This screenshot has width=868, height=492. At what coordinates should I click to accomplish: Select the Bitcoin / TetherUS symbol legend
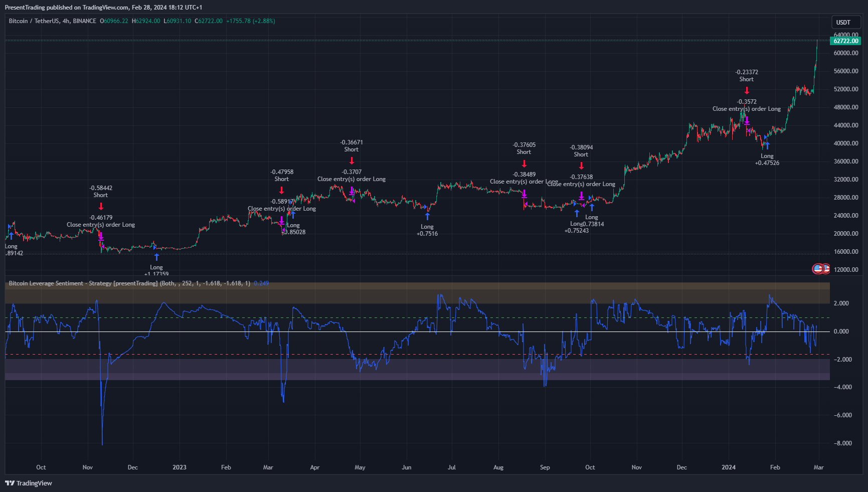point(52,21)
